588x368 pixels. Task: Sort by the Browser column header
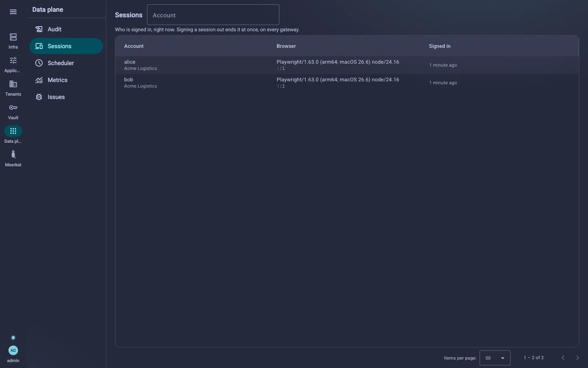coord(286,46)
